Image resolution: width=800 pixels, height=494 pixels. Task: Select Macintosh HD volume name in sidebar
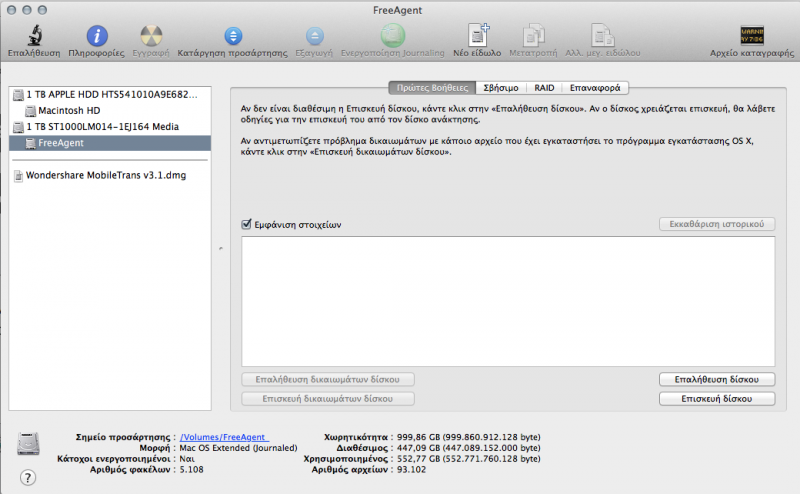[x=69, y=111]
